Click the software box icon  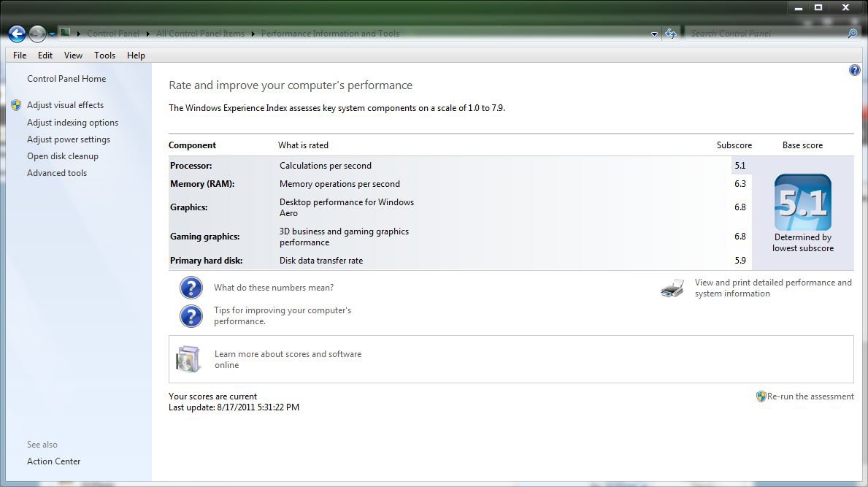tap(188, 359)
